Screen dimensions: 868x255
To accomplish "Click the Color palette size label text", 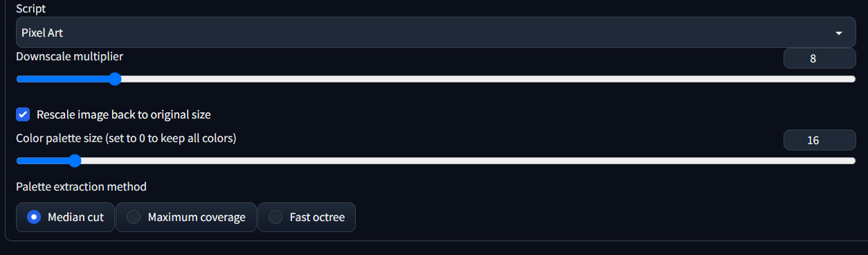I will point(126,138).
